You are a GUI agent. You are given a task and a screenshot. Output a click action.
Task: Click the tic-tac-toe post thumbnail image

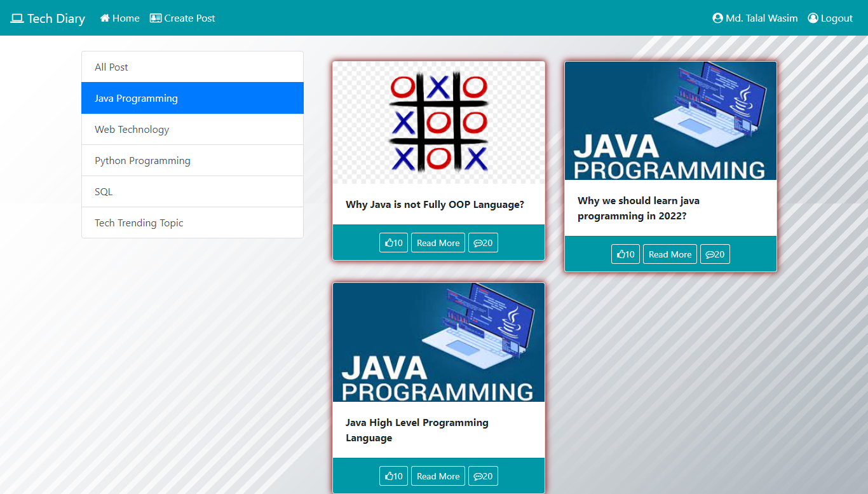(x=438, y=123)
